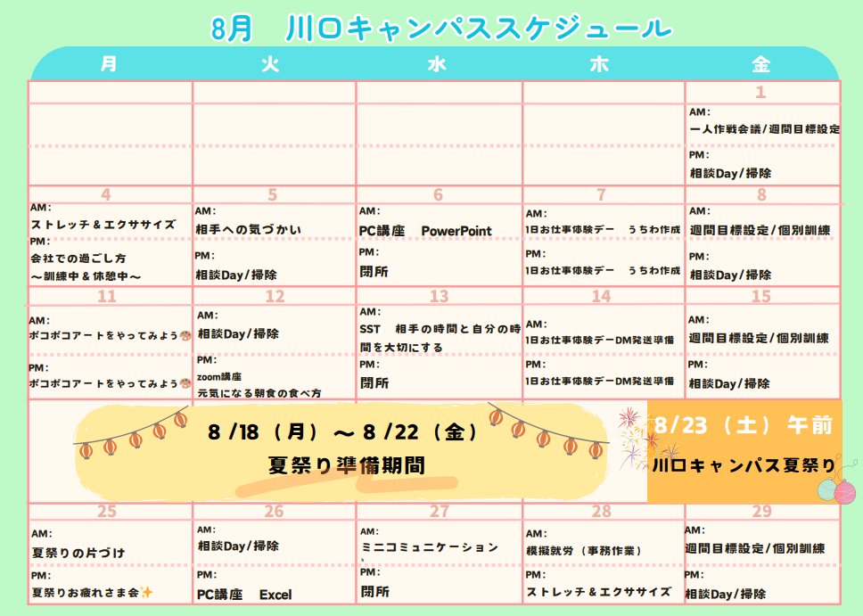The image size is (863, 616).
Task: Open the PC講座 PowerPoint entry
Action: click(x=425, y=231)
